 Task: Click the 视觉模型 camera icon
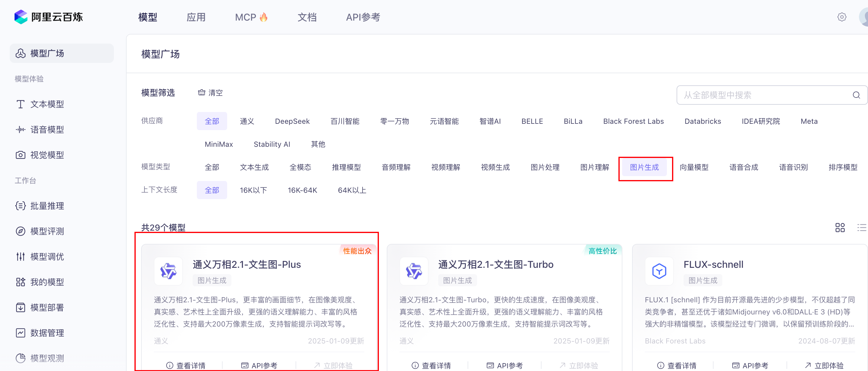click(x=21, y=155)
